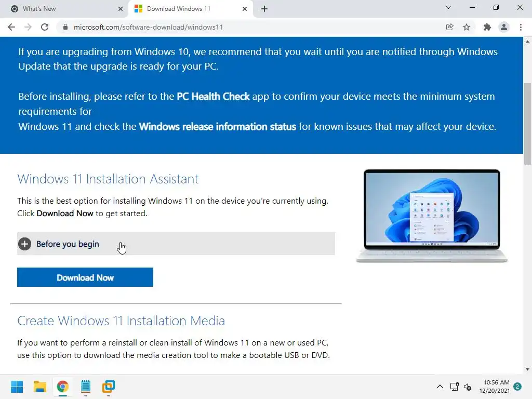Image resolution: width=532 pixels, height=399 pixels.
Task: Click the page scrollbar thumb
Action: [x=527, y=124]
